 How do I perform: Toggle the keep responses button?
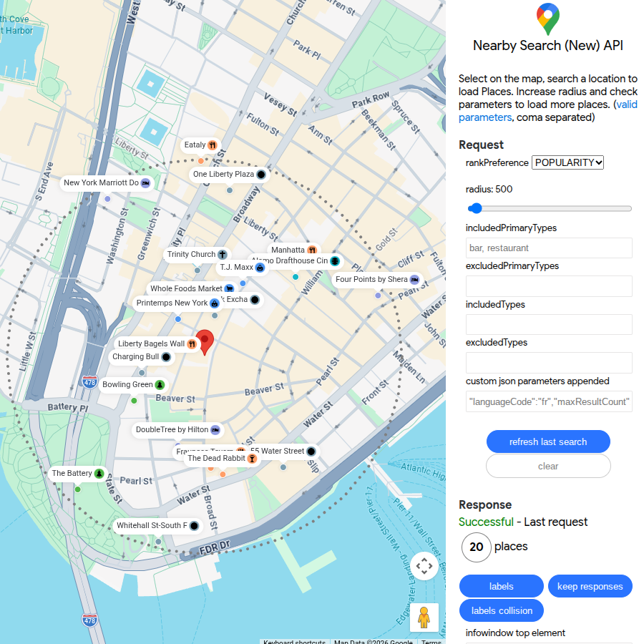590,587
